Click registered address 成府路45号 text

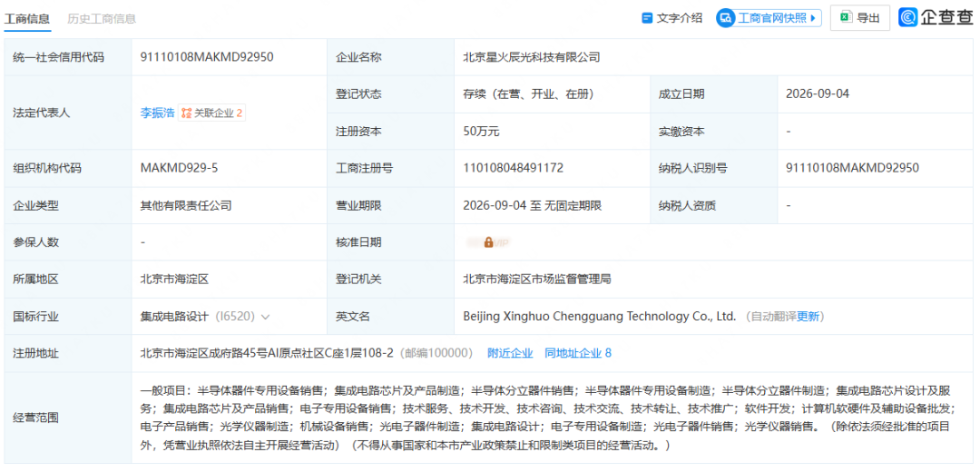point(267,353)
